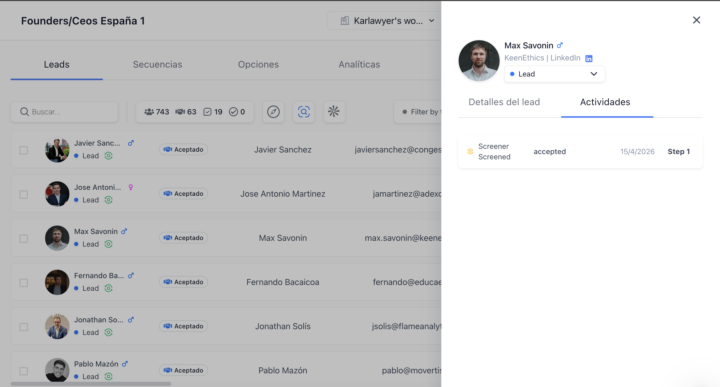Click the 63 accepted handshake counter
Screen dimensions: 720x387
[x=186, y=112]
